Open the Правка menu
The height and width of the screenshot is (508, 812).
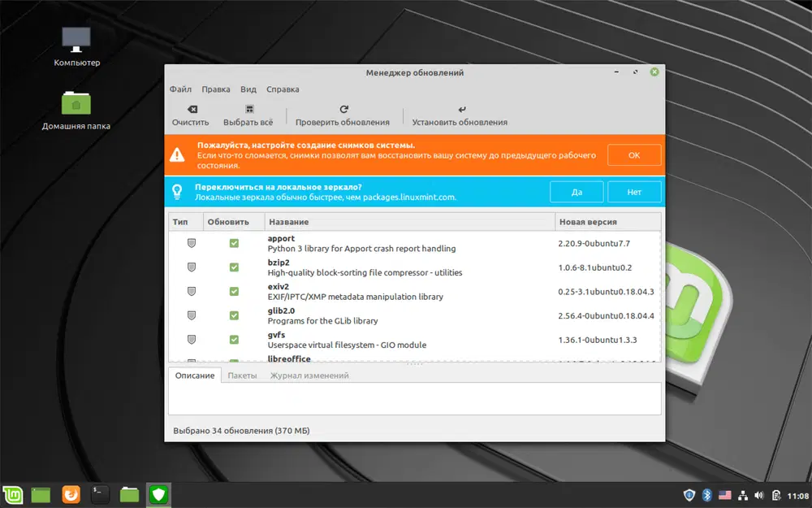tap(215, 89)
